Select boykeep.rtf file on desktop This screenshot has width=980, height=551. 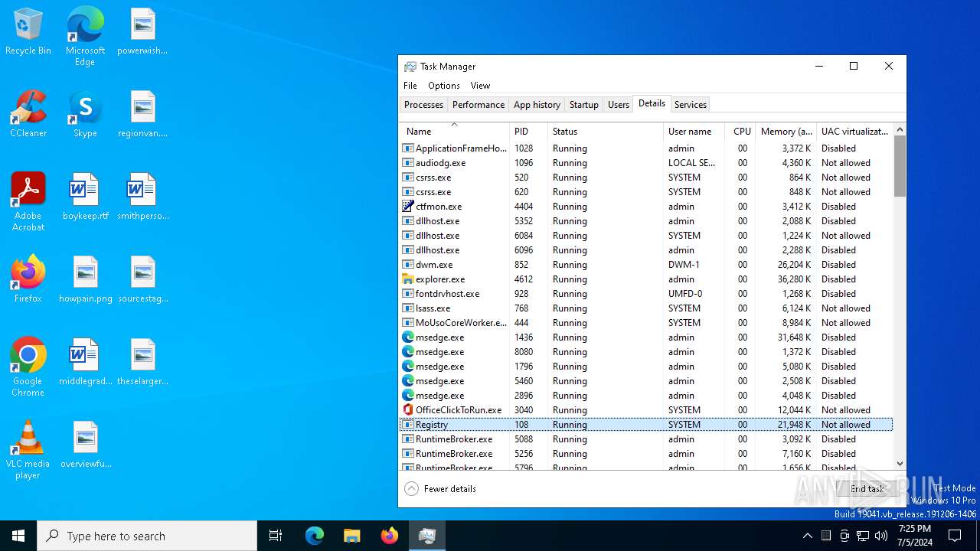tap(85, 197)
